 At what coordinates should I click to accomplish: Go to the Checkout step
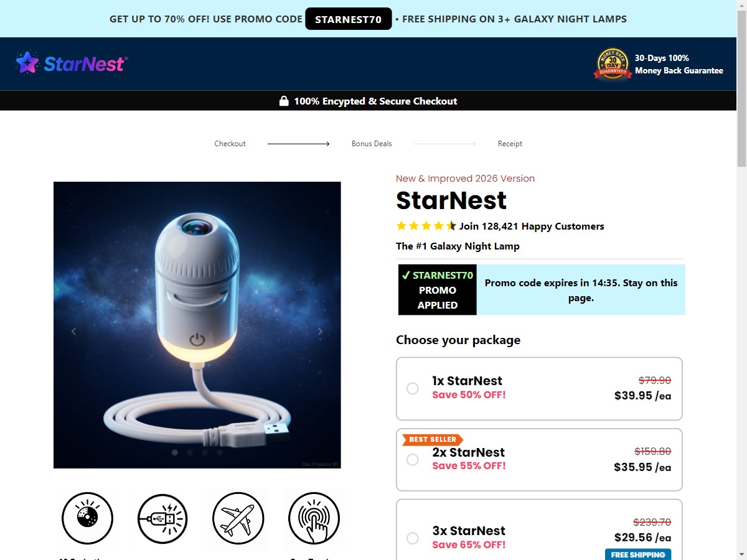[x=230, y=144]
